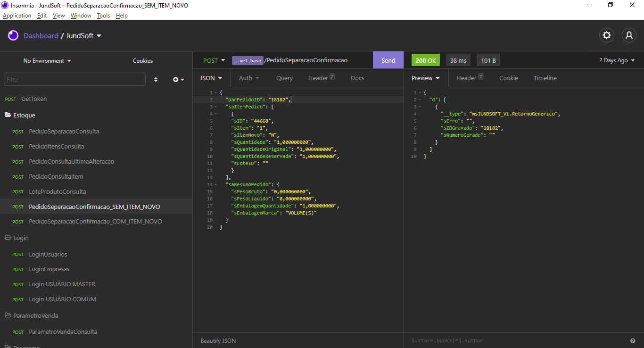The height and width of the screenshot is (348, 644).
Task: Collapse line 2 fold arrow in response preview
Action: tap(420, 100)
